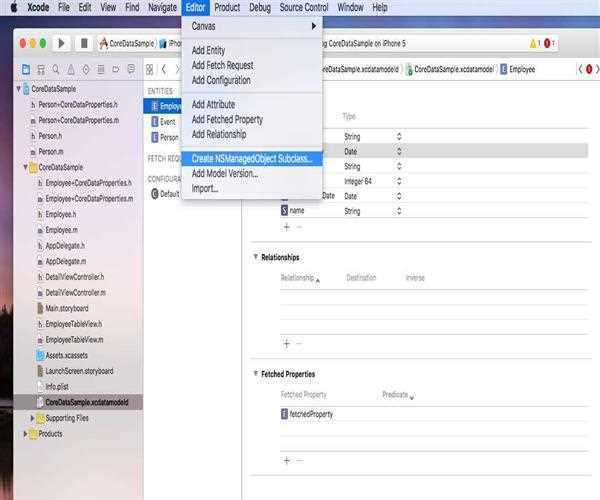Viewport: 600px width, 500px height.
Task: Open type dropdown for the name attribute
Action: (398, 211)
